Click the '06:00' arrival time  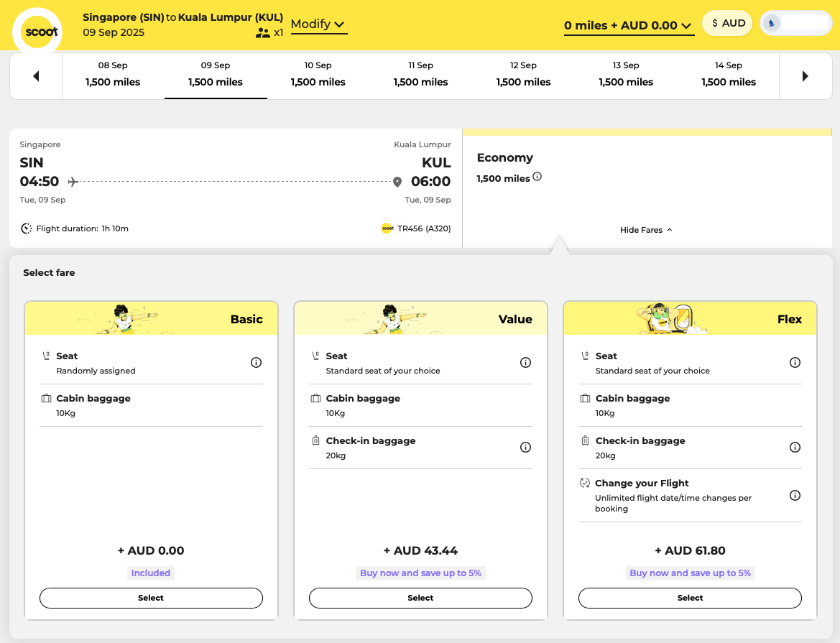(x=430, y=181)
